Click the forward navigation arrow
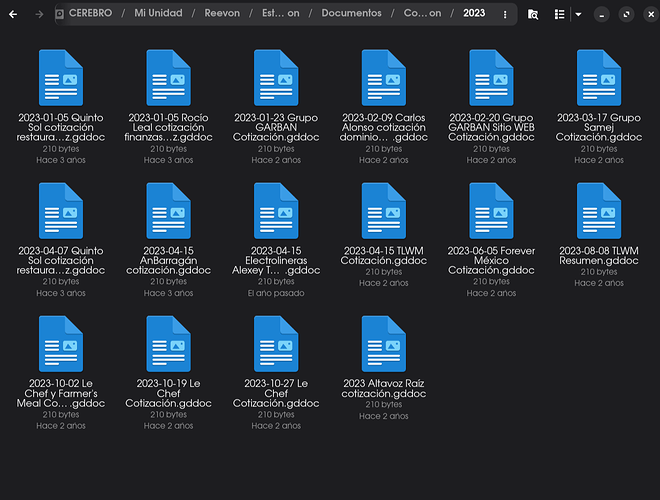The height and width of the screenshot is (500, 660). (x=39, y=14)
